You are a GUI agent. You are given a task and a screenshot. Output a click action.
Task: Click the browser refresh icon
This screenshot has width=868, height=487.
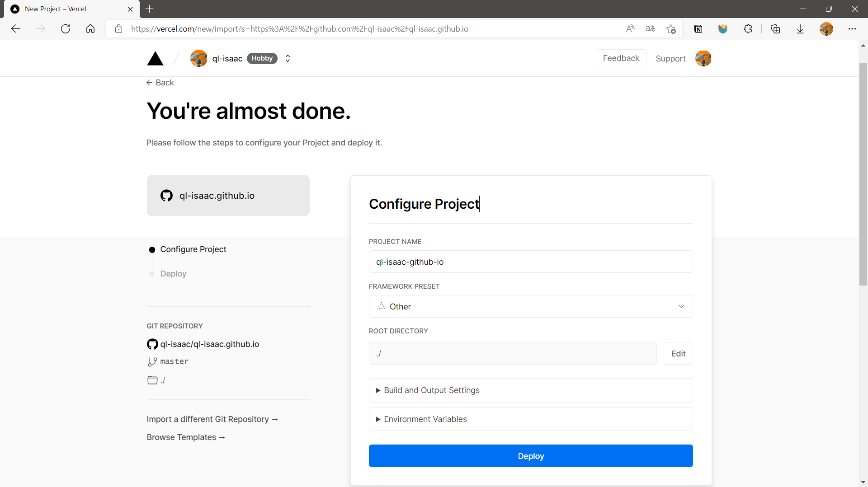(x=66, y=29)
